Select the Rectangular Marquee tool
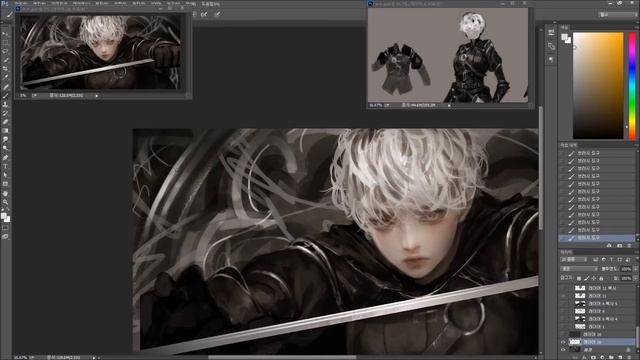 click(5, 42)
